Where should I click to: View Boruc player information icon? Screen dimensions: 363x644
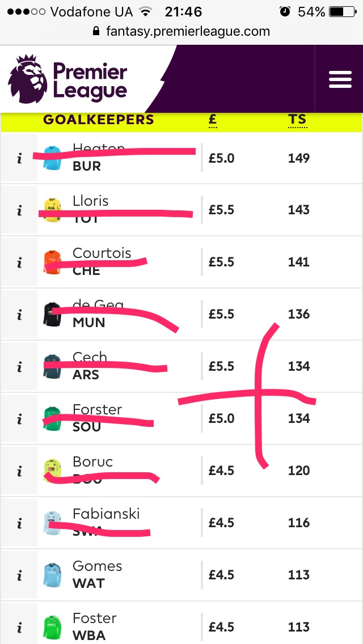point(19,471)
